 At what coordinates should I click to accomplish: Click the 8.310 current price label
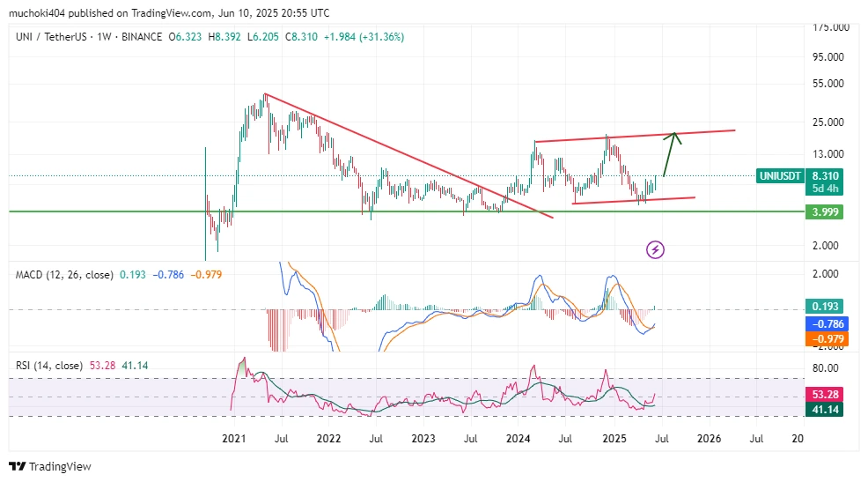coord(825,176)
